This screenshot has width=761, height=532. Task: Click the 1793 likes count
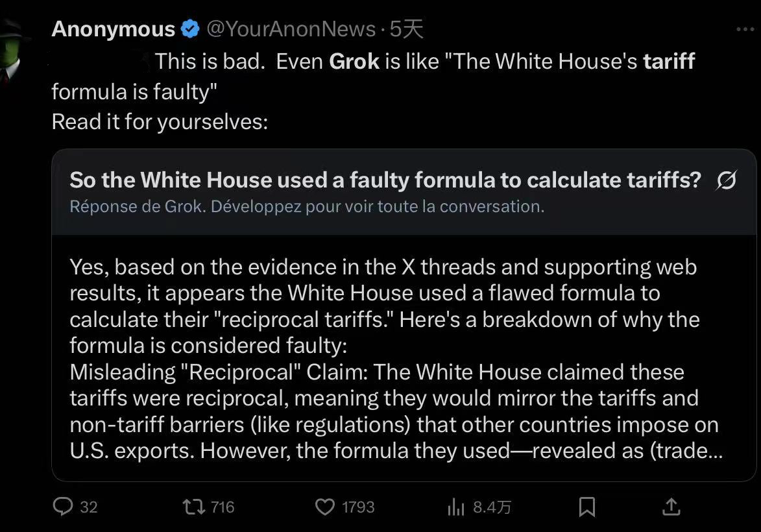click(x=358, y=507)
